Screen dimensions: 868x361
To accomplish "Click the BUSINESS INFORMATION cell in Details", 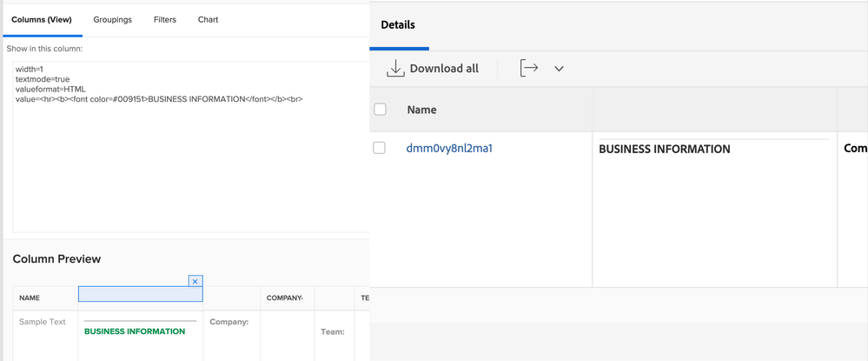I will pyautogui.click(x=665, y=149).
